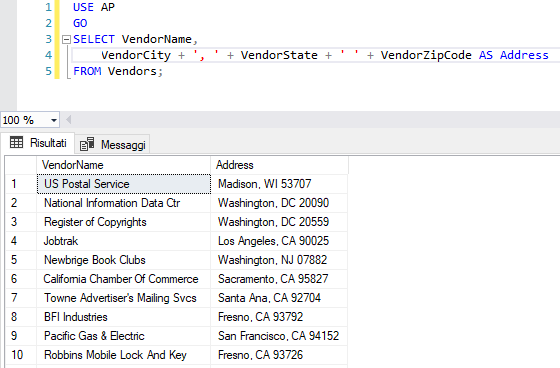Select row header 10
The width and height of the screenshot is (560, 368).
21,355
